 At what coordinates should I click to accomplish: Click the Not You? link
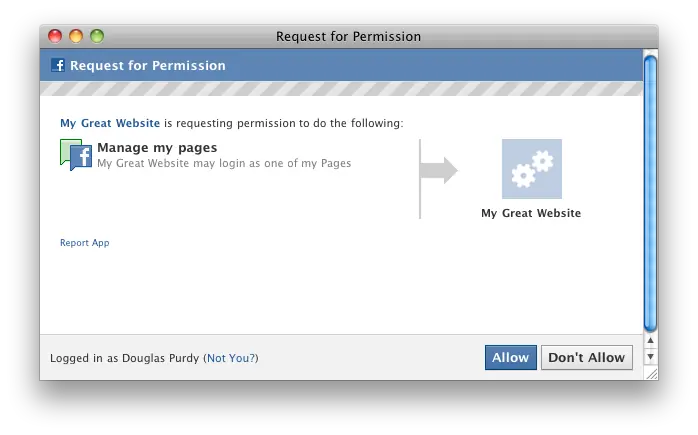[237, 358]
